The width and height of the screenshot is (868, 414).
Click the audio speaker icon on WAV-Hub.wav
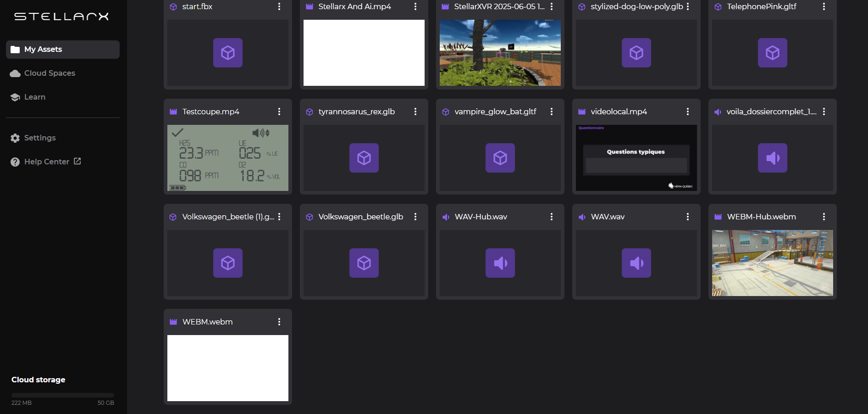point(500,263)
